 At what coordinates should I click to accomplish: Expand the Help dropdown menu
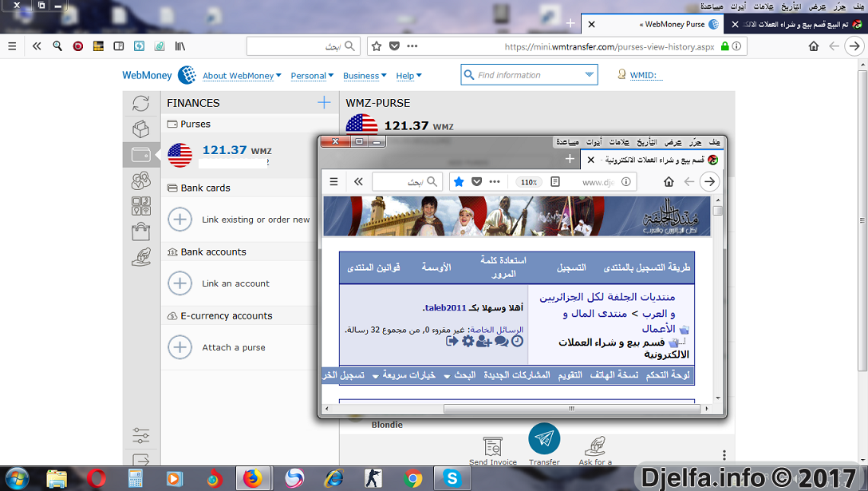(x=409, y=75)
